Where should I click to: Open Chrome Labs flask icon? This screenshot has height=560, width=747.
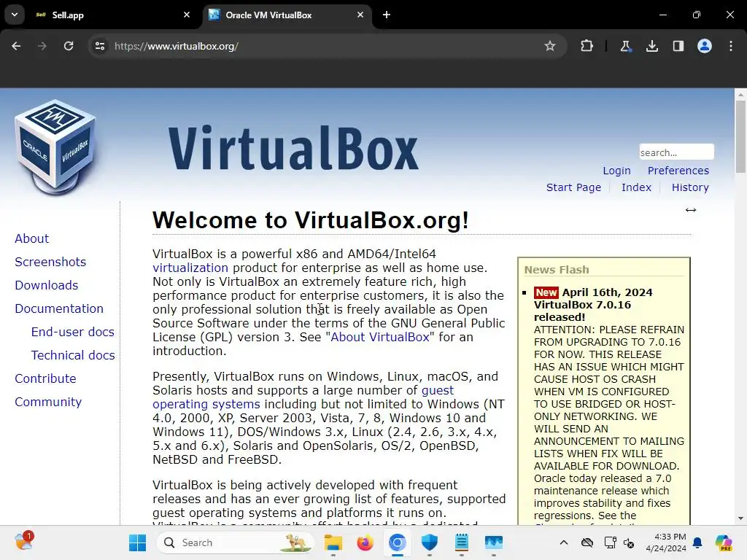[x=625, y=46]
